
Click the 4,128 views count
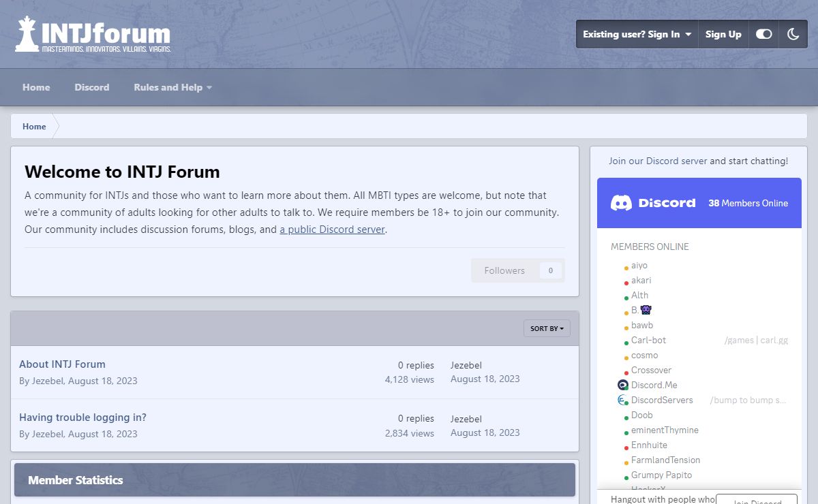pos(409,379)
